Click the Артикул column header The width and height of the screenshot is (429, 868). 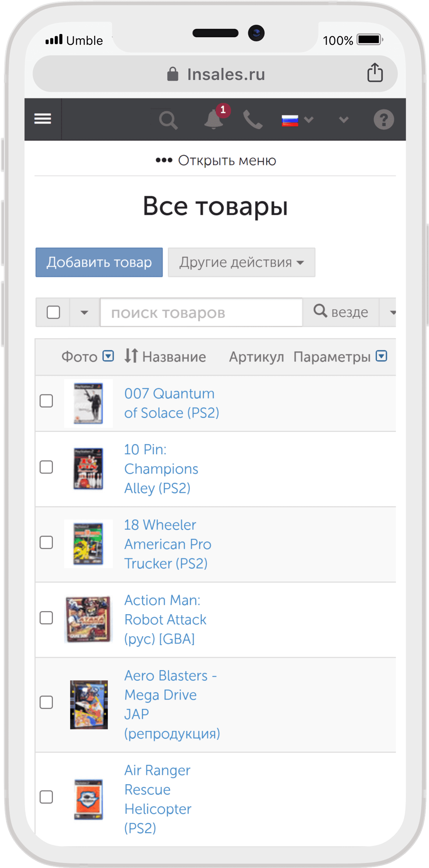(x=256, y=357)
